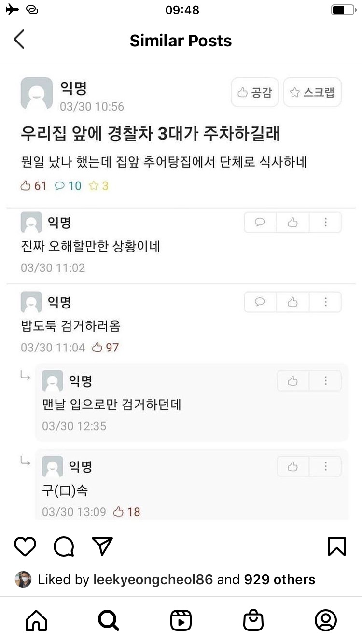The width and height of the screenshot is (362, 644).
Task: Like the post with the heart icon
Action: pyautogui.click(x=25, y=546)
